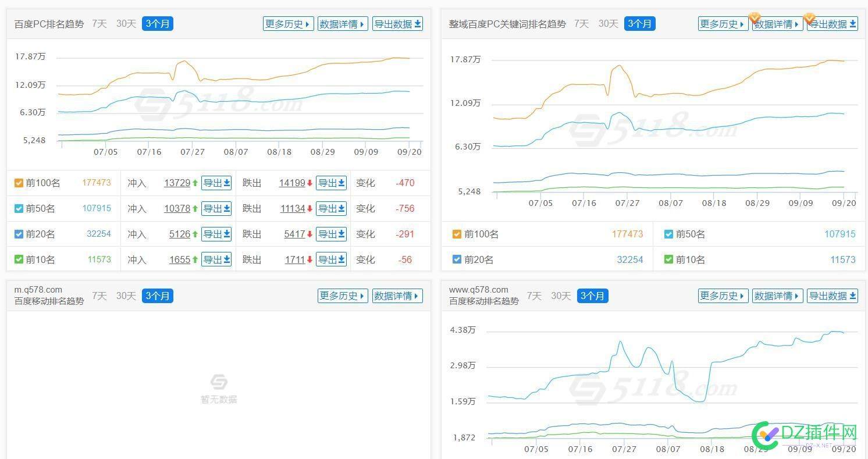The image size is (868, 459).
Task: Click 导出数据 in 整域百度PC关键词排名趋势 panel
Action: (x=833, y=24)
